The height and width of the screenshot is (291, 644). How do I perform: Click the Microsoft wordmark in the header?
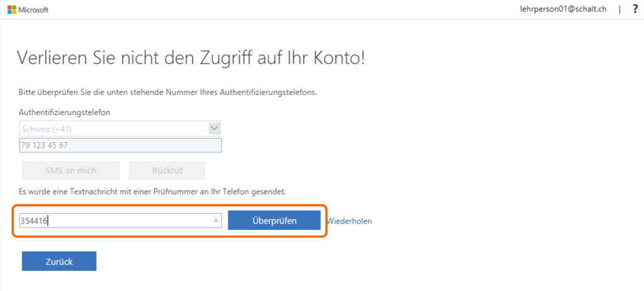(33, 10)
